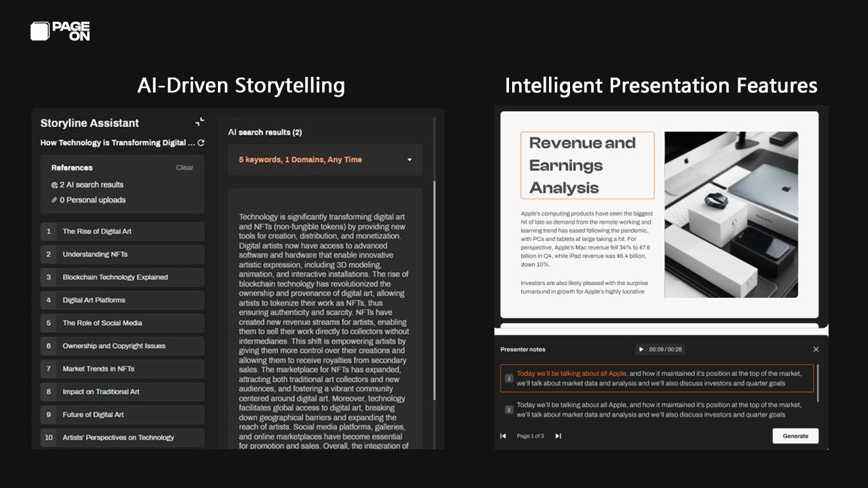Select Impact on Traditional Art item
Image resolution: width=868 pixels, height=488 pixels.
coord(122,391)
